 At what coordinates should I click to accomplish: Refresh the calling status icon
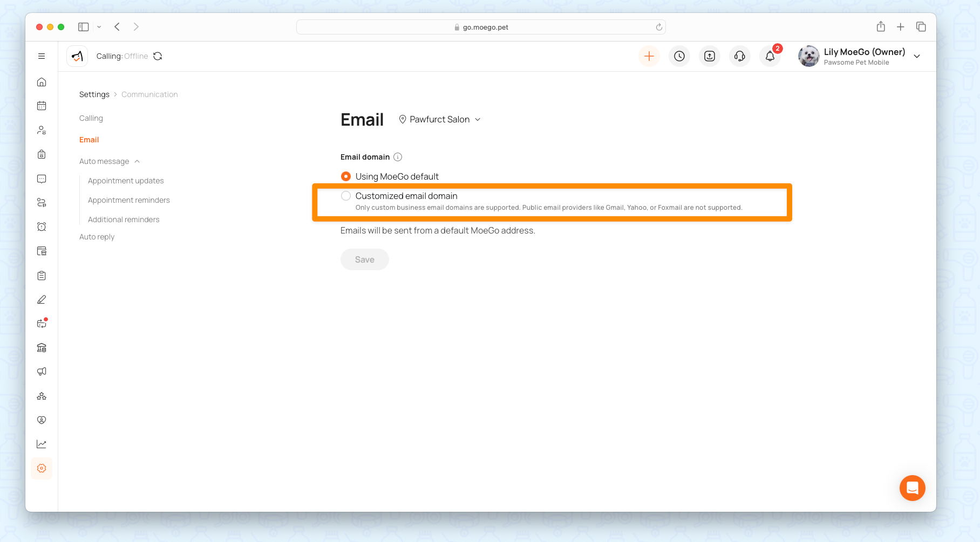[x=158, y=56]
